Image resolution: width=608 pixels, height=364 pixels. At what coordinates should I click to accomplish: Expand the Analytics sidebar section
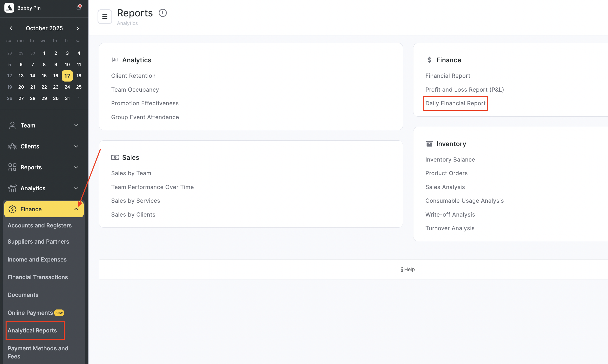click(76, 188)
